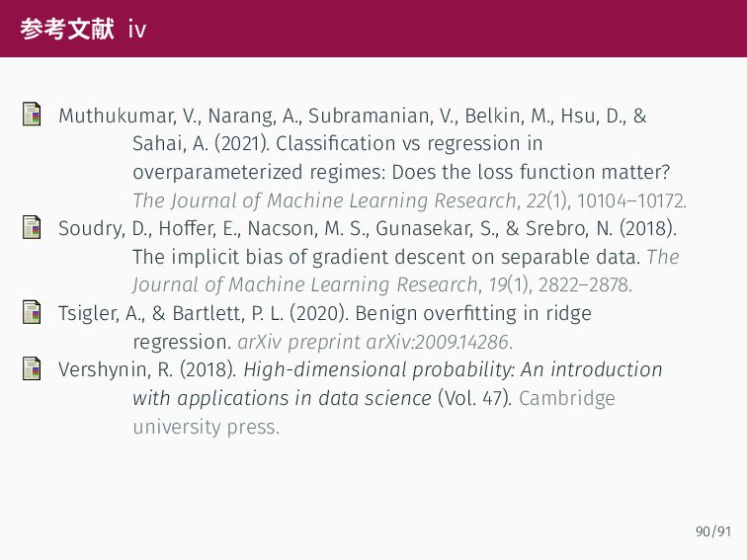The height and width of the screenshot is (560, 747).
Task: Click the document icon beside the Tsigler reference
Action: [32, 312]
